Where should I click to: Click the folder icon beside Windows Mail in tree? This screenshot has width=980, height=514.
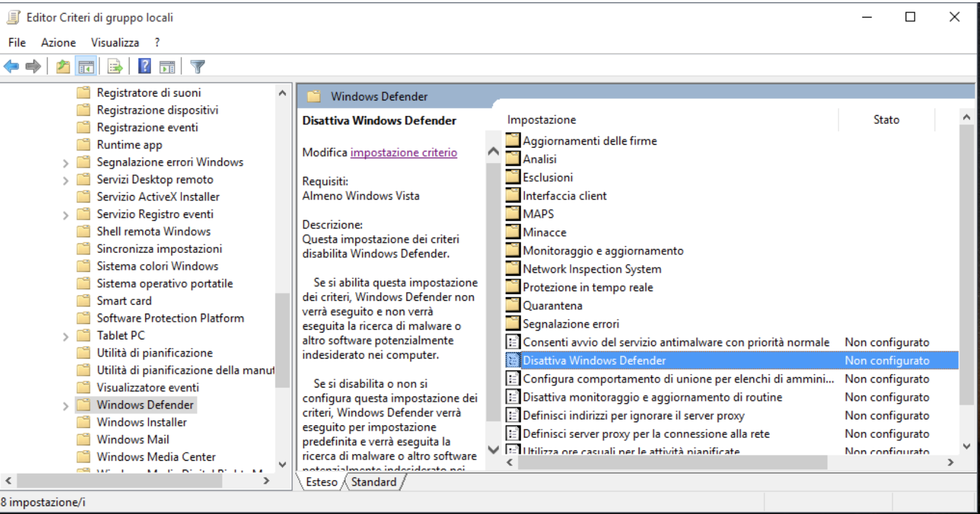[83, 439]
